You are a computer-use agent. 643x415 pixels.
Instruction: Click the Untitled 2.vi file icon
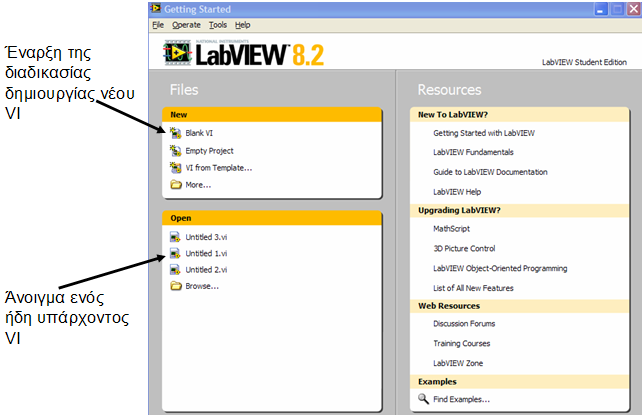point(175,269)
